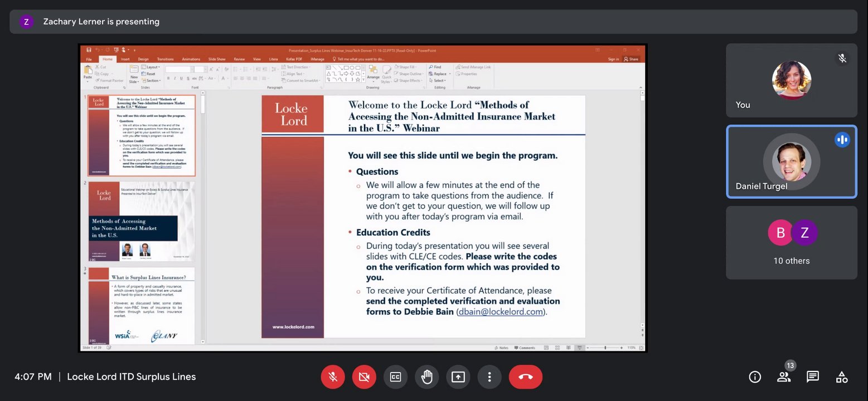Viewport: 868px width, 401px height.
Task: Open the Quick Styles gallery
Action: click(x=386, y=74)
